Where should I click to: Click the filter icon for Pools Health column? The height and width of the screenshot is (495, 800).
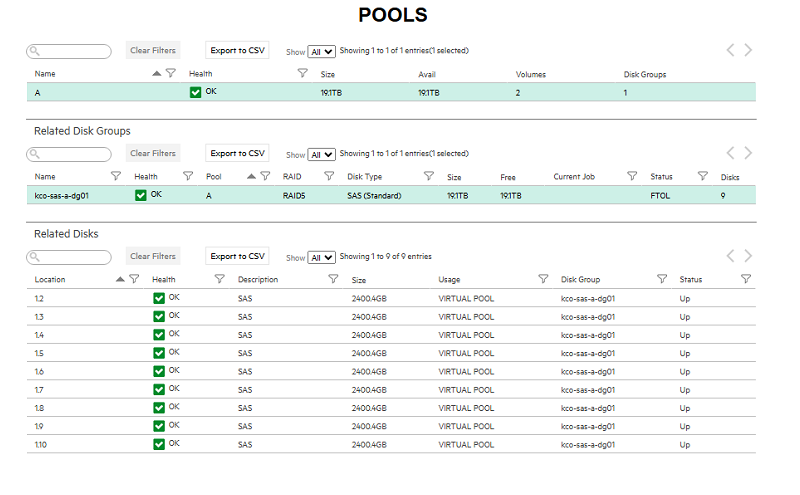303,73
